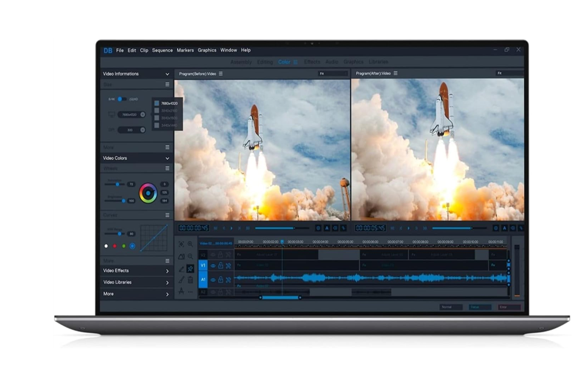This screenshot has width=588, height=376.
Task: Click the speaker icon under Before preview
Action: tap(336, 228)
